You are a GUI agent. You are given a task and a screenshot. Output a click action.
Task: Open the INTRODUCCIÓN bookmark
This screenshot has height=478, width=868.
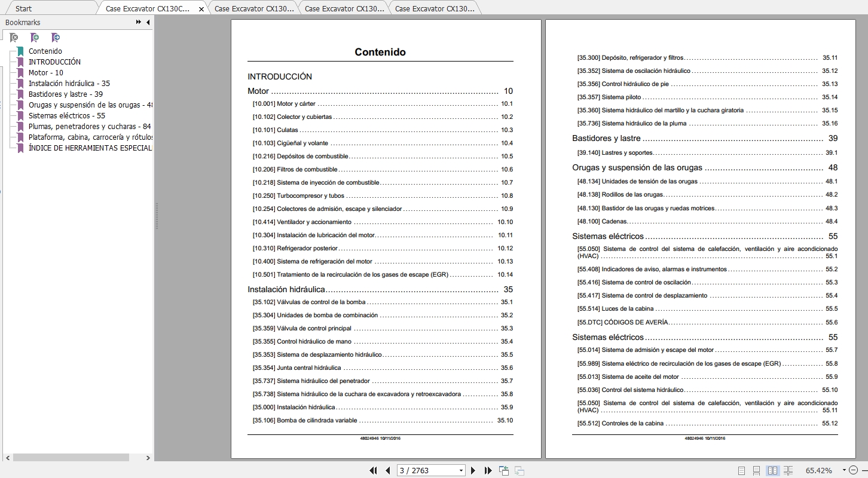[54, 62]
